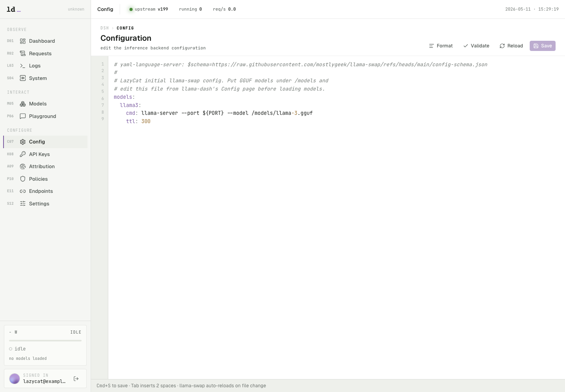The image size is (565, 392).
Task: Click the date-time stamp in header
Action: [532, 9]
